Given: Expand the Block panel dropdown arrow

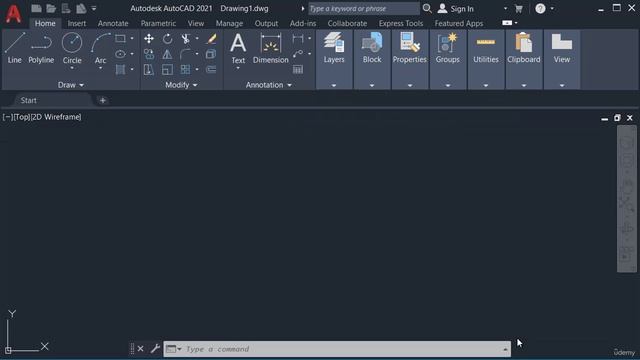Looking at the screenshot, I should (x=372, y=85).
